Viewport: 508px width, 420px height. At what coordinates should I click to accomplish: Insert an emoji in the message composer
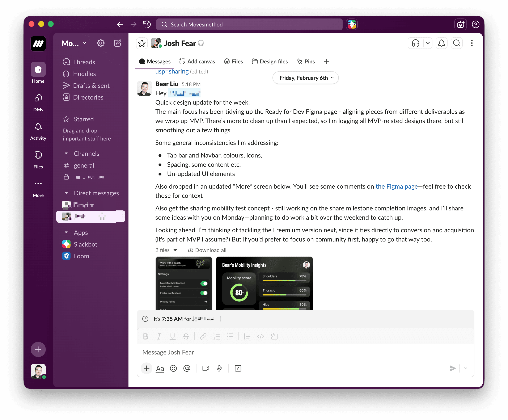173,368
